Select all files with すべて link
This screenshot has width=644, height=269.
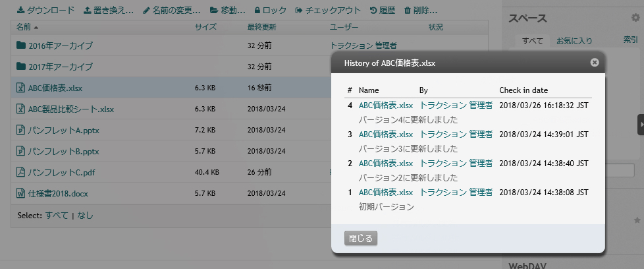57,215
